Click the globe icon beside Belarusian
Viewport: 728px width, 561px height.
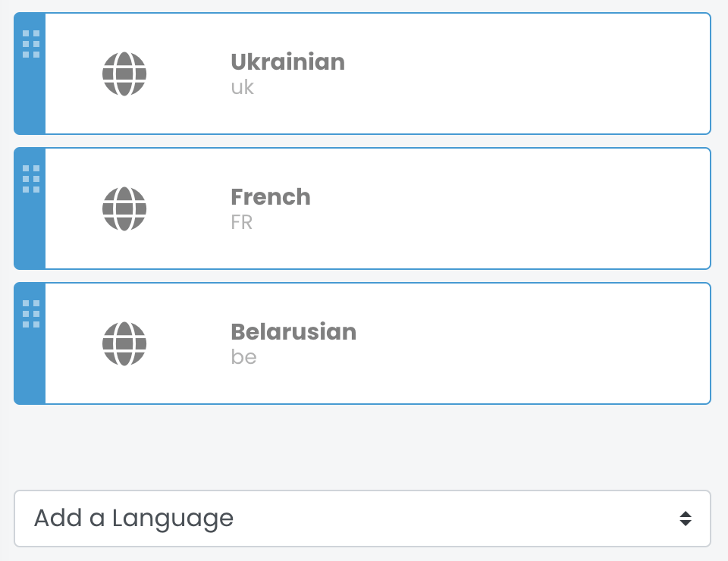[x=124, y=344]
